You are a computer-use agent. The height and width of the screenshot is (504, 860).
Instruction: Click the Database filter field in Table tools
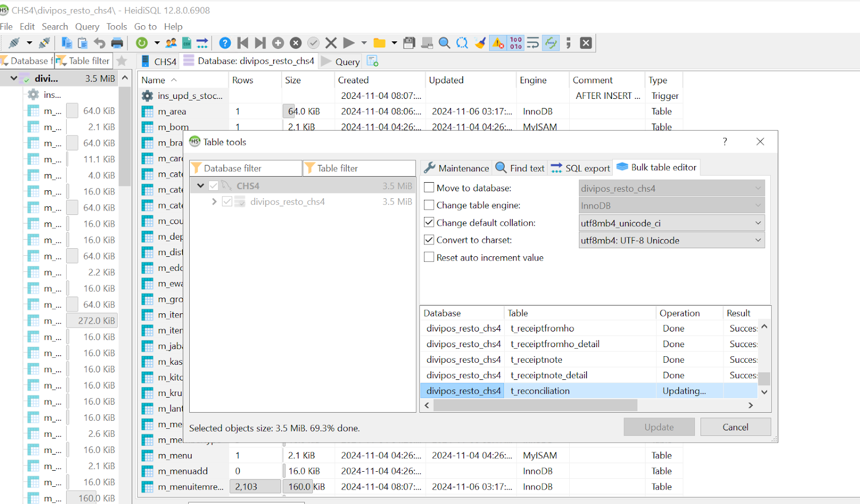coord(246,168)
